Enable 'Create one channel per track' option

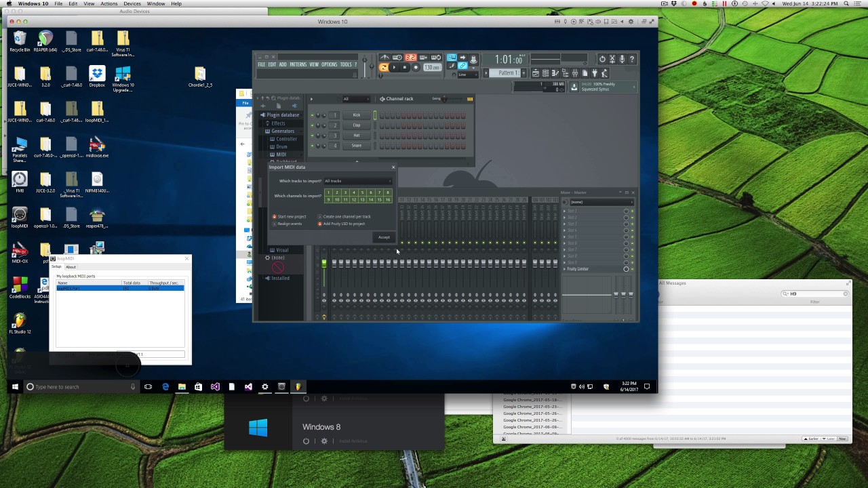click(344, 216)
